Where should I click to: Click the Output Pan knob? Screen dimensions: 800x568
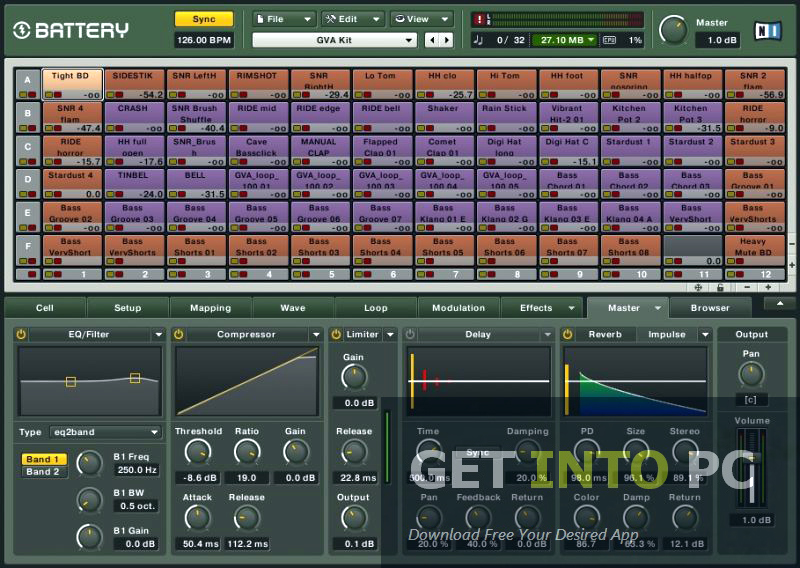pyautogui.click(x=751, y=375)
